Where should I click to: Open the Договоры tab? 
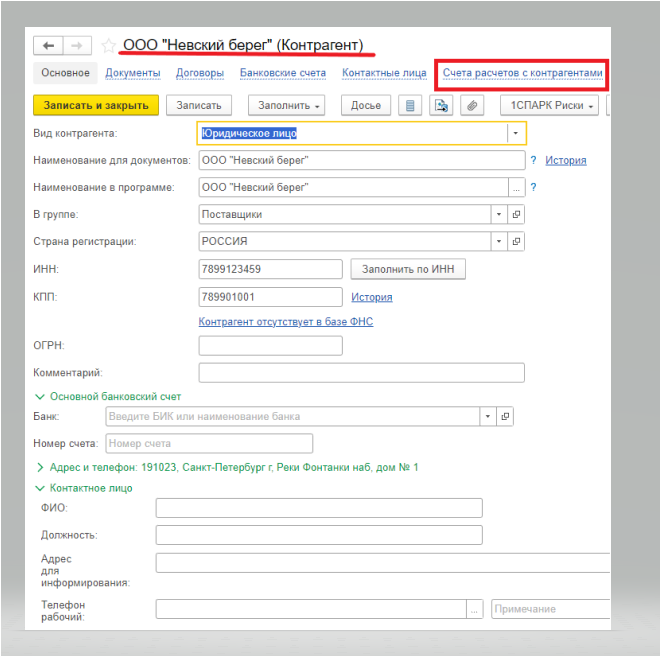pos(200,73)
